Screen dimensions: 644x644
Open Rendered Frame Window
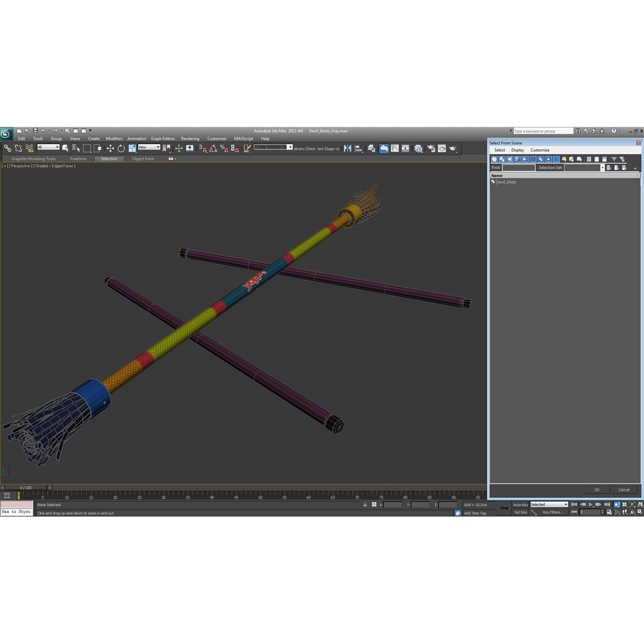tap(441, 148)
